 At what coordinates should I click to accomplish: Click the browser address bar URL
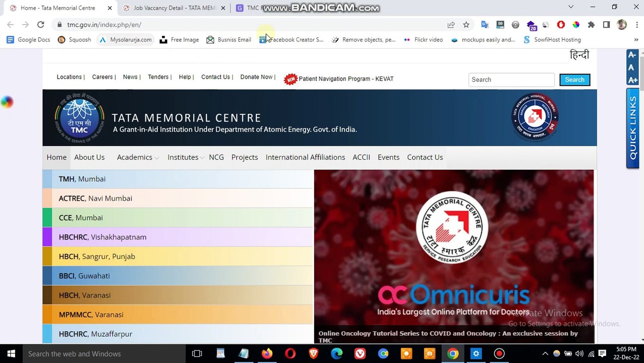pos(104,25)
